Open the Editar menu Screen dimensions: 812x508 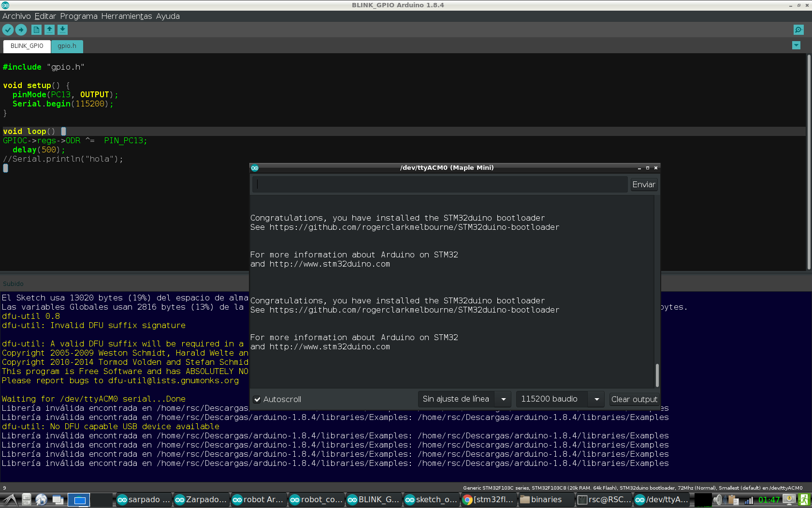[45, 16]
